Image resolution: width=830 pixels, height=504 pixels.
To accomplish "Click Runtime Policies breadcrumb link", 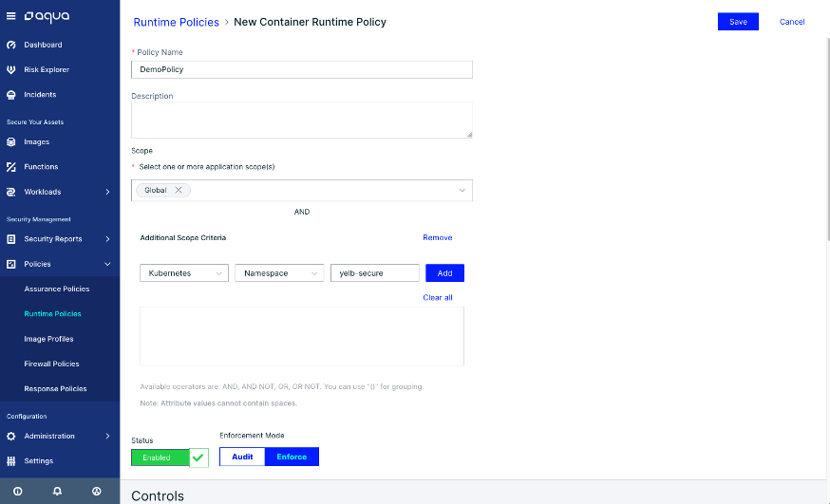I will 177,22.
